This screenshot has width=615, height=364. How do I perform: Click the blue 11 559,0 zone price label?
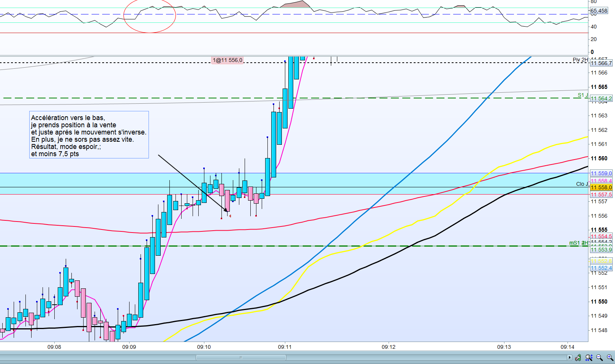601,173
